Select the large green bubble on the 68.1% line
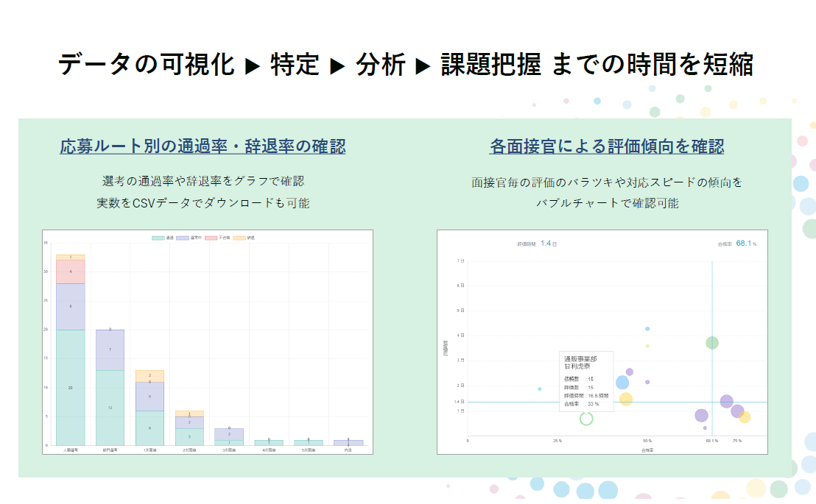This screenshot has height=504, width=816. click(x=711, y=343)
